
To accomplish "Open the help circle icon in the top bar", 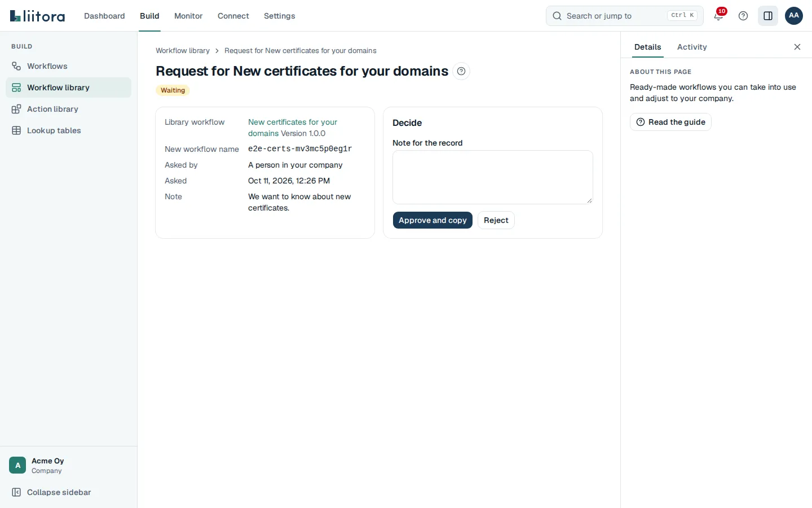I will [743, 16].
